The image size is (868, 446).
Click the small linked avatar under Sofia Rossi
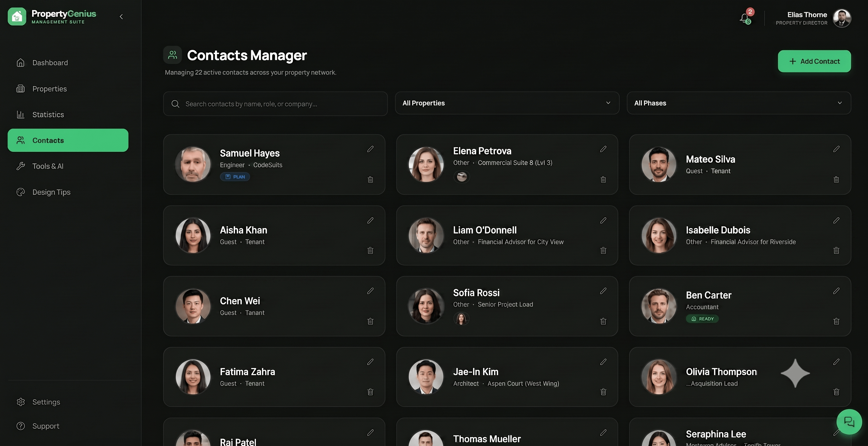(461, 318)
